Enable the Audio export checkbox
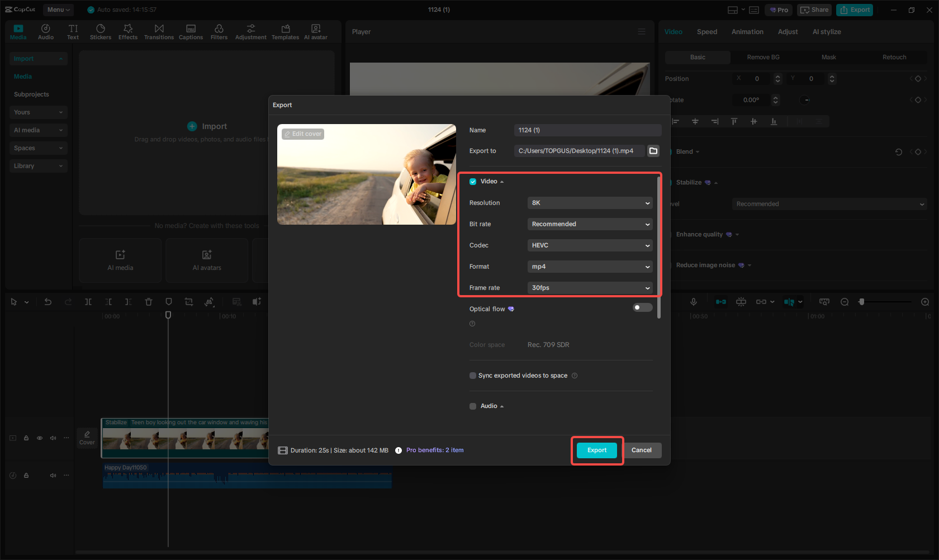Viewport: 939px width, 560px height. pos(473,406)
